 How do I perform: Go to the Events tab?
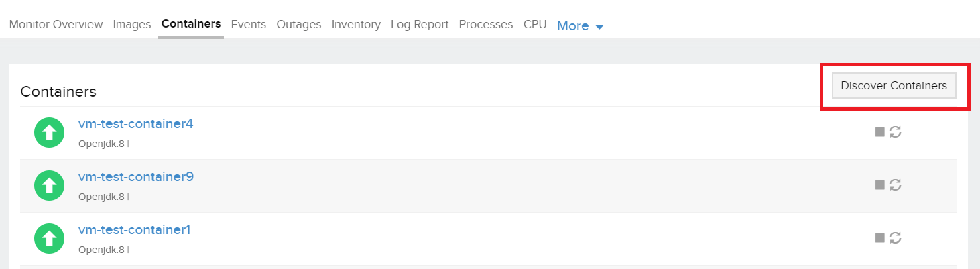pyautogui.click(x=248, y=24)
